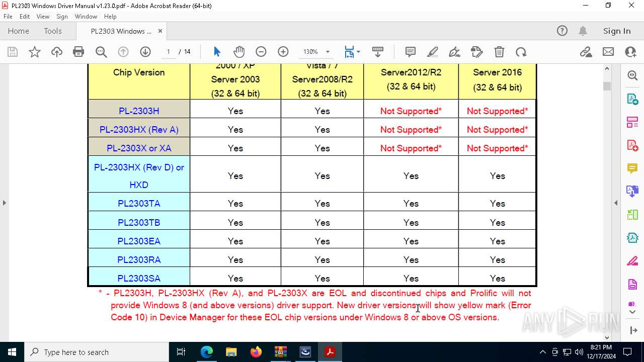Open the Edit PDF stamp tool

click(x=476, y=52)
